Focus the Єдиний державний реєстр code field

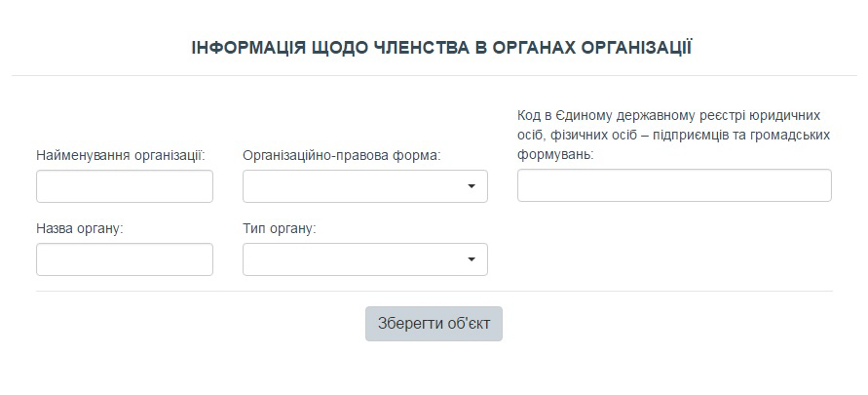click(x=674, y=185)
